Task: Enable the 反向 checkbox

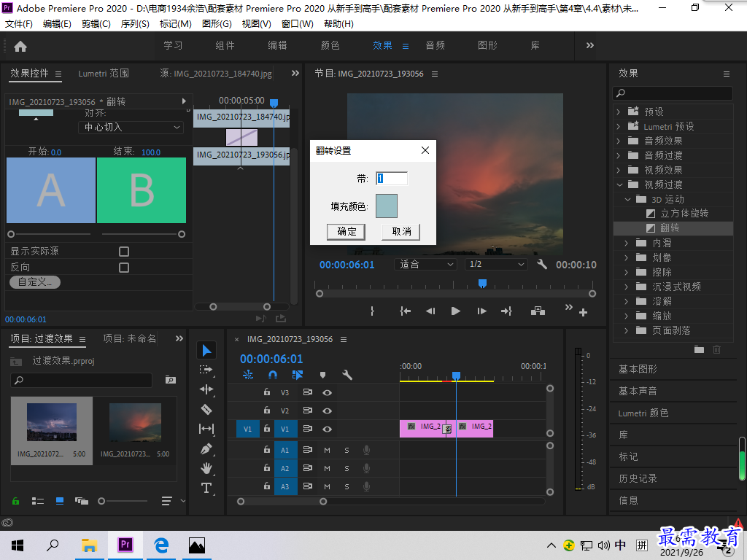Action: click(124, 268)
